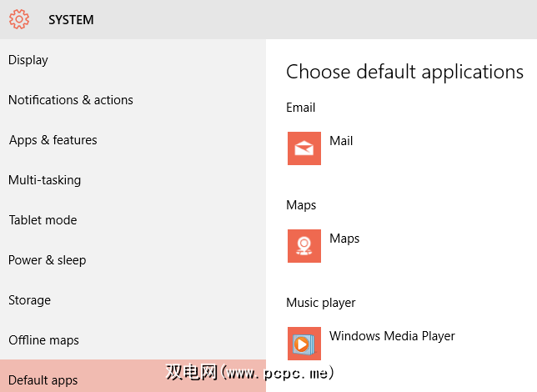Go to Apps & features
Viewport: 537px width, 392px height.
pyautogui.click(x=53, y=140)
